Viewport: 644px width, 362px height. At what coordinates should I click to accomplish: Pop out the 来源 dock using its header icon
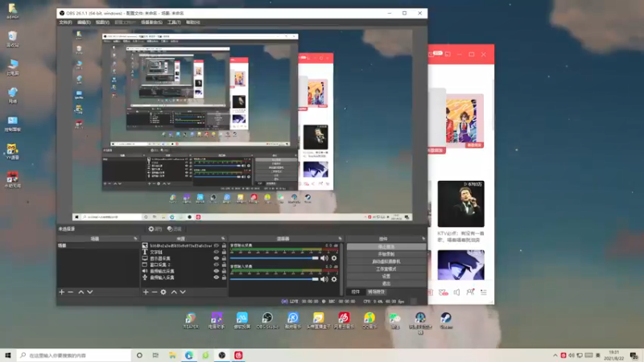coord(223,238)
